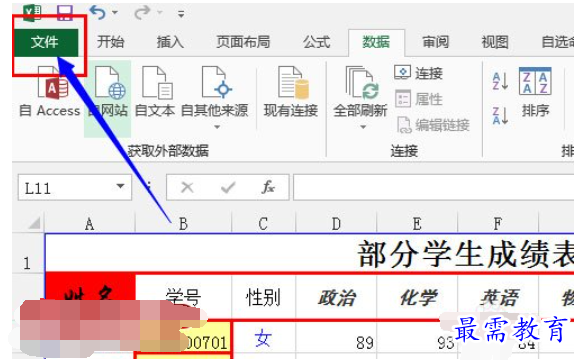Click the Save icon in the quick access toolbar
Viewport: 576px width, 361px height.
pos(65,13)
